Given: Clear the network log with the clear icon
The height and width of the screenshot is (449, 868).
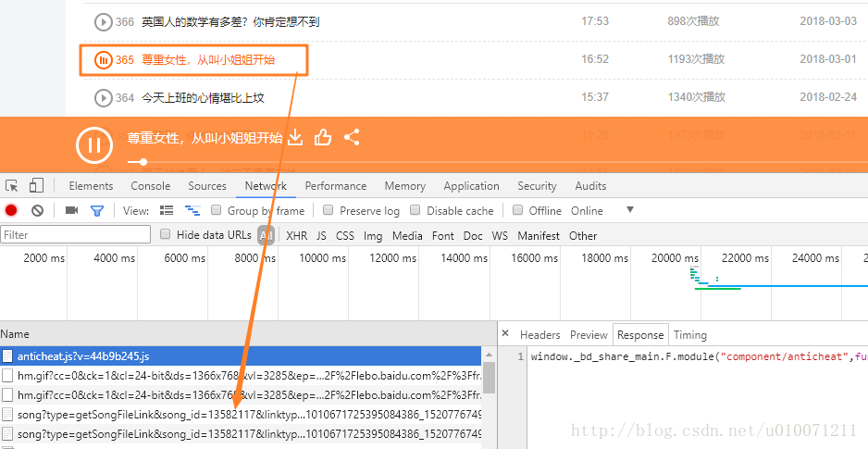Looking at the screenshot, I should coord(37,210).
